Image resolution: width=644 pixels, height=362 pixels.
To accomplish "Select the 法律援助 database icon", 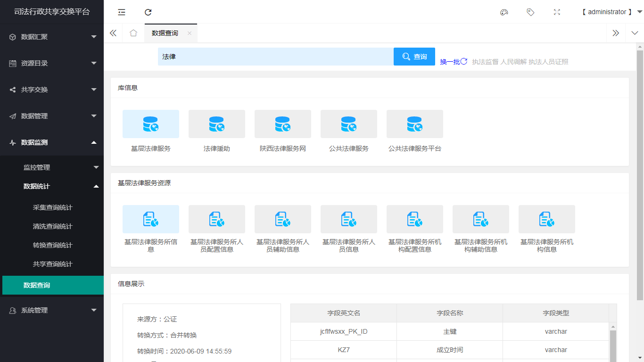I will tap(217, 124).
